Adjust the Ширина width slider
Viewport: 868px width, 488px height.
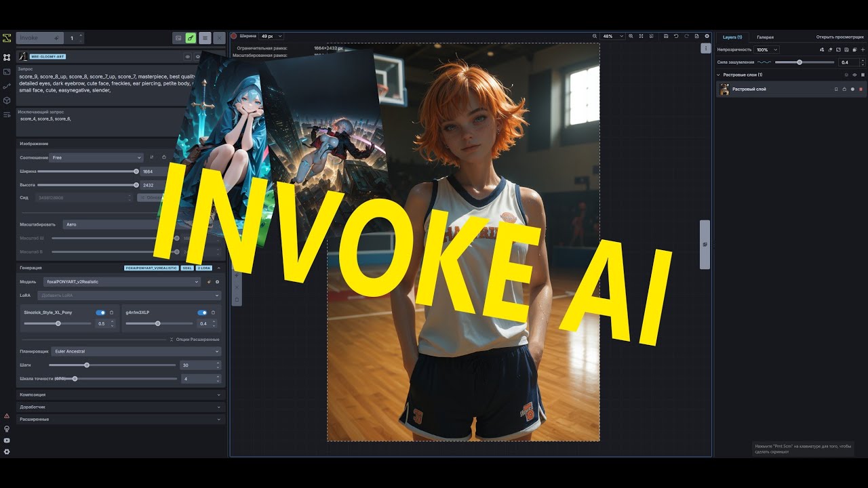tap(87, 171)
